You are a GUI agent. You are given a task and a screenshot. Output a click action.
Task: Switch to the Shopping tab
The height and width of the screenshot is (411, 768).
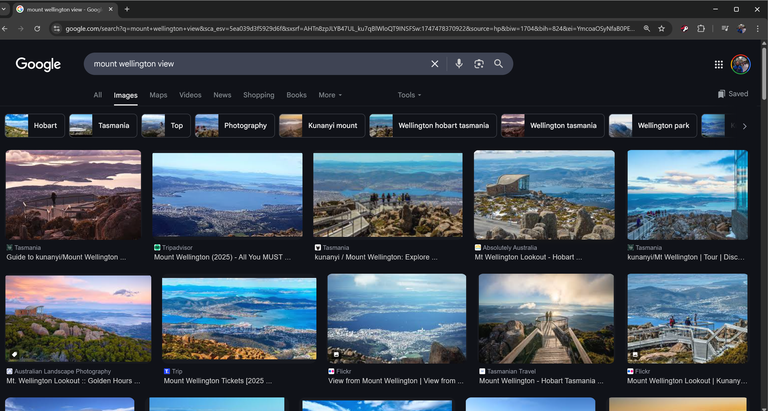(x=259, y=95)
